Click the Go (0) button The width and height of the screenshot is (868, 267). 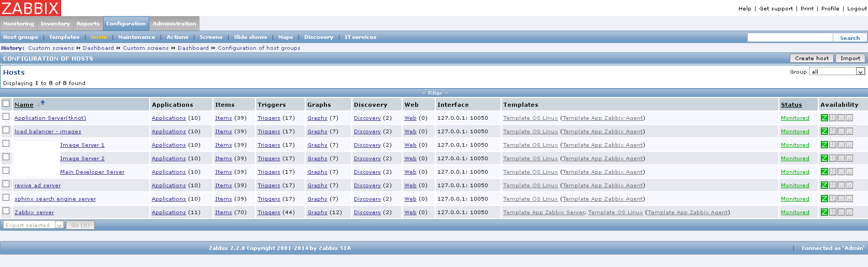click(80, 225)
